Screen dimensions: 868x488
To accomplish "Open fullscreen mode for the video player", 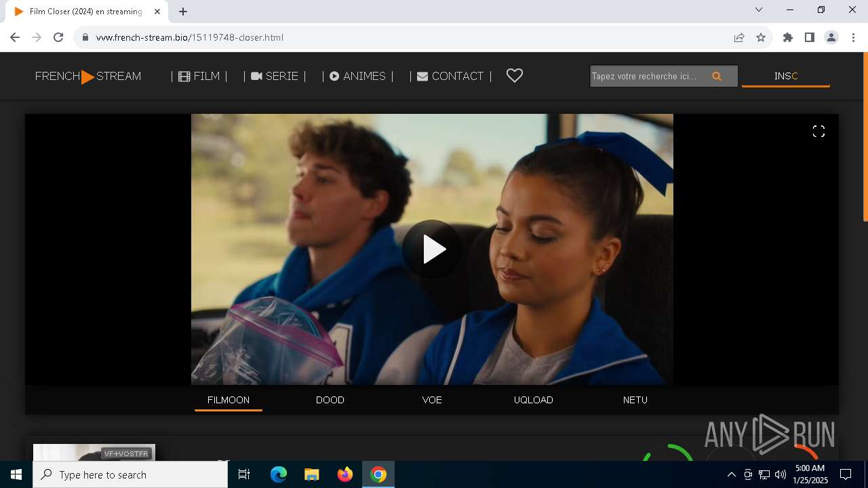I will pyautogui.click(x=818, y=131).
